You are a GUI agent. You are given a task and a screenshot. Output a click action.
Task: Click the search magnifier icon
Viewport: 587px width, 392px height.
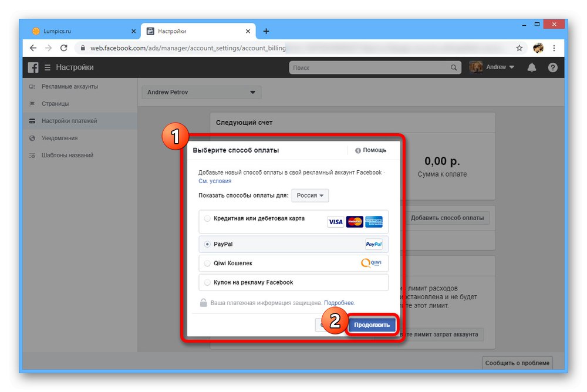tap(453, 67)
